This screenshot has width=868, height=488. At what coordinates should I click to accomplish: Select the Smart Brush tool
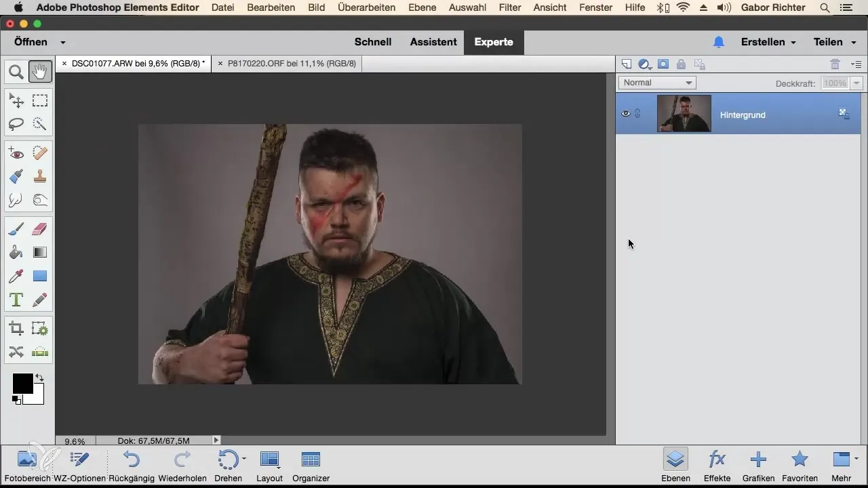pyautogui.click(x=16, y=177)
